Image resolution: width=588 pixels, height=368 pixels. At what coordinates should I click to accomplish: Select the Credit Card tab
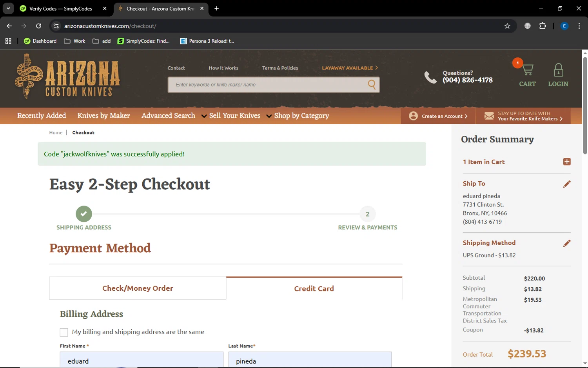click(x=314, y=288)
